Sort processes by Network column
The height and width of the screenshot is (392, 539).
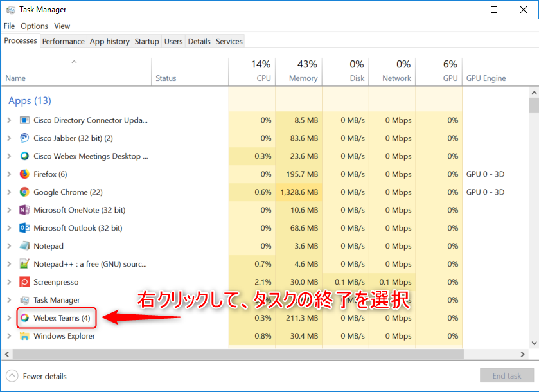393,71
